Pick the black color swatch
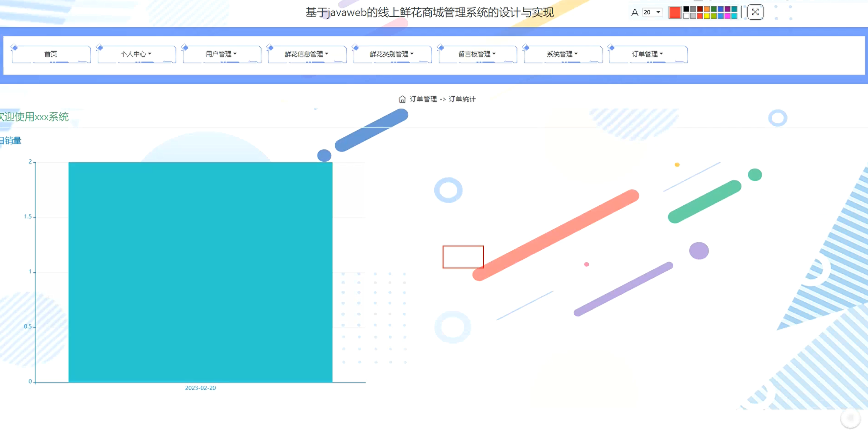 click(687, 9)
